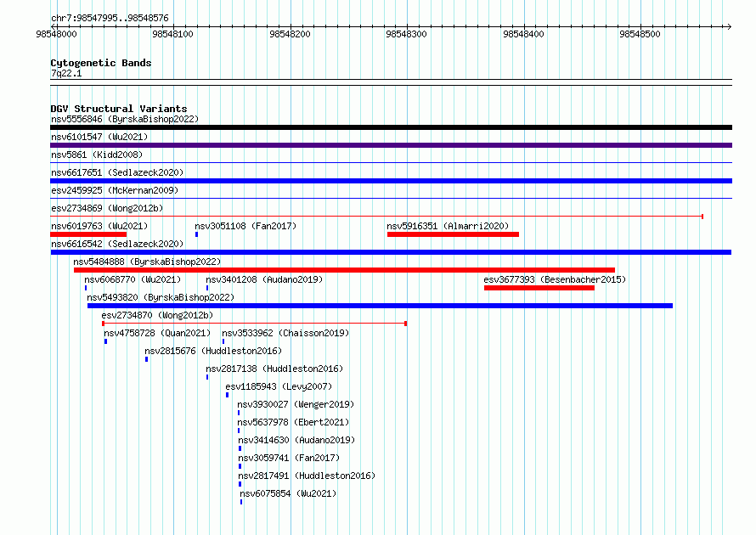756x535 pixels.
Task: Select the red nsv5916351 variant bar
Action: coord(454,234)
